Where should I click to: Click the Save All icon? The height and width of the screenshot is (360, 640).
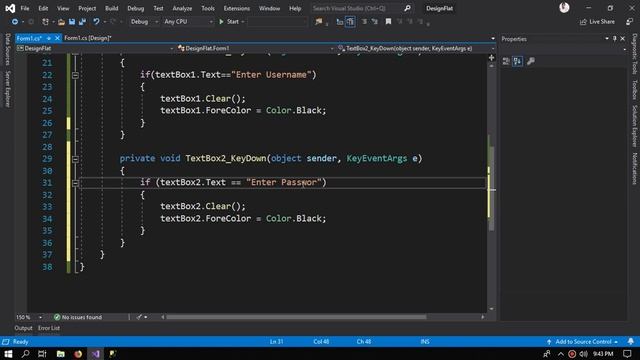pyautogui.click(x=82, y=22)
